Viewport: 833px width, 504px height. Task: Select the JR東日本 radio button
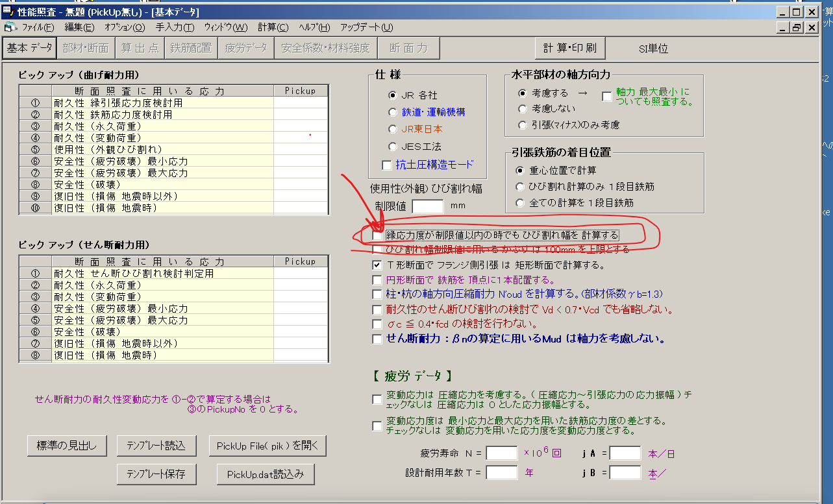point(392,128)
